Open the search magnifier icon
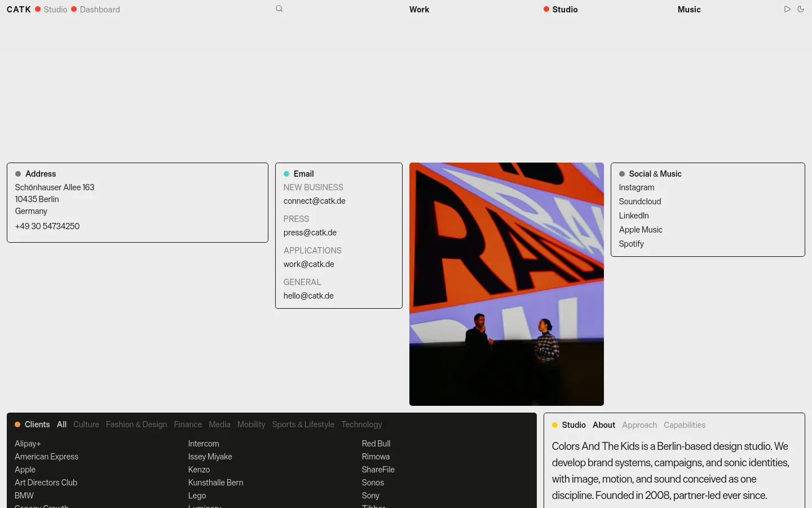Viewport: 812px width, 508px height. coord(279,9)
